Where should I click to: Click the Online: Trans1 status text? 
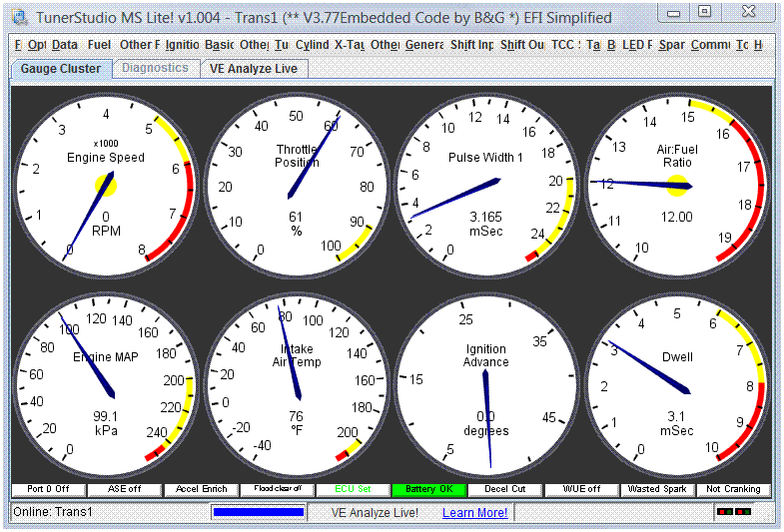[x=53, y=512]
